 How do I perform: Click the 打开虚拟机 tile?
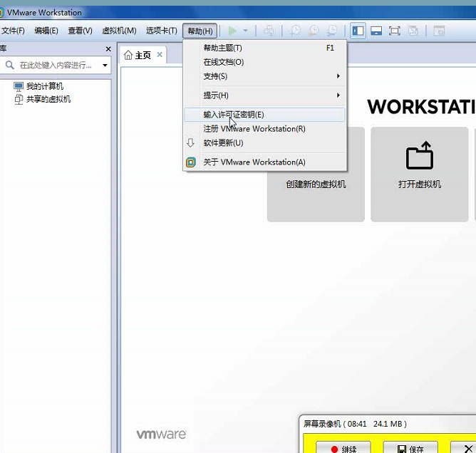click(x=420, y=175)
